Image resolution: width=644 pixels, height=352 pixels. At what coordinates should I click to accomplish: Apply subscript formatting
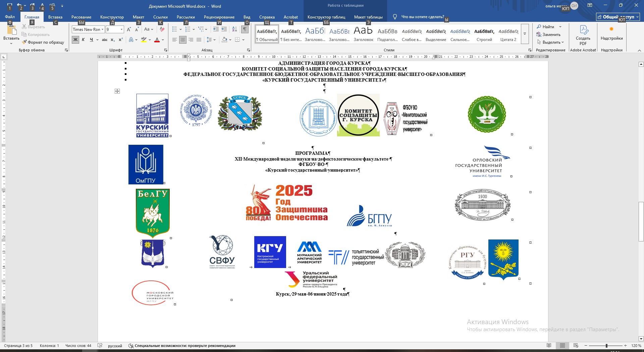point(113,40)
